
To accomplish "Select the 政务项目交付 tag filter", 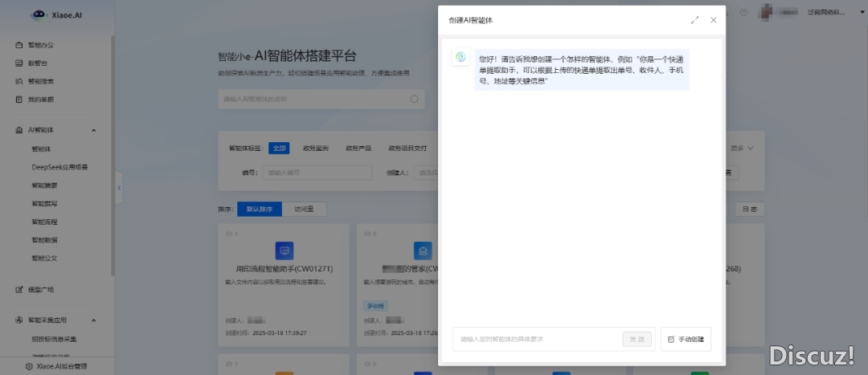I will click(x=407, y=149).
